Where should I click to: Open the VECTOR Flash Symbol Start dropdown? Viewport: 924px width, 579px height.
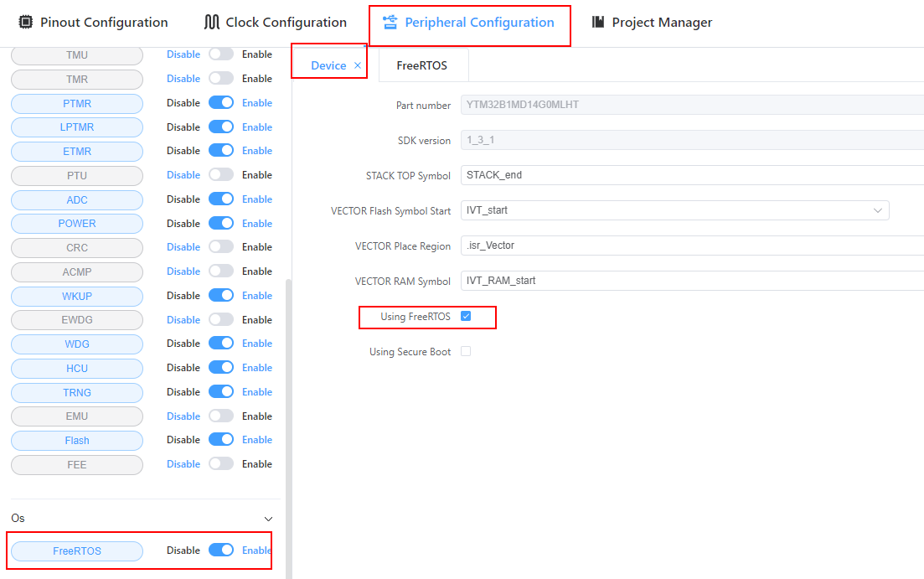(674, 210)
